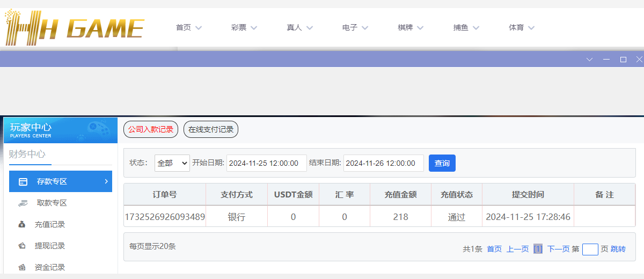Click the 提现记录 sidebar icon
The height and width of the screenshot is (279, 644).
click(22, 246)
